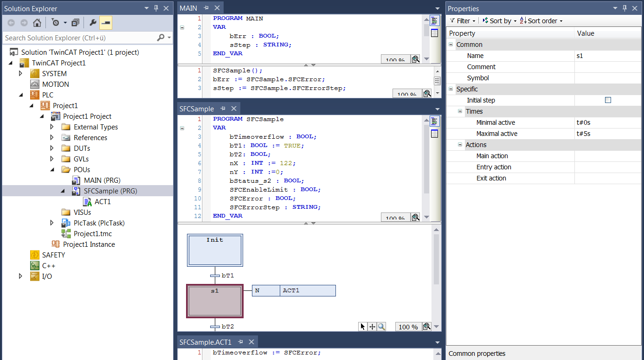This screenshot has width=644, height=360.
Task: Select ACT1 under SFCSample in tree
Action: (x=103, y=201)
